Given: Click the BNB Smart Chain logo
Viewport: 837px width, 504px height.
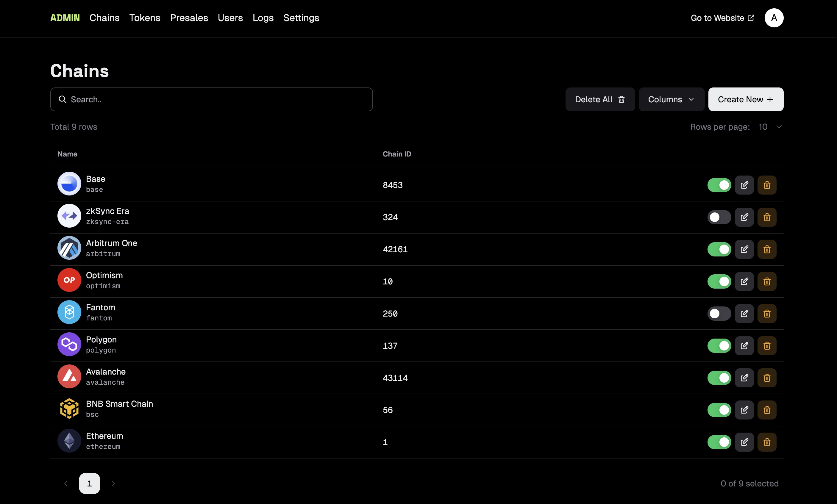Looking at the screenshot, I should tap(69, 408).
